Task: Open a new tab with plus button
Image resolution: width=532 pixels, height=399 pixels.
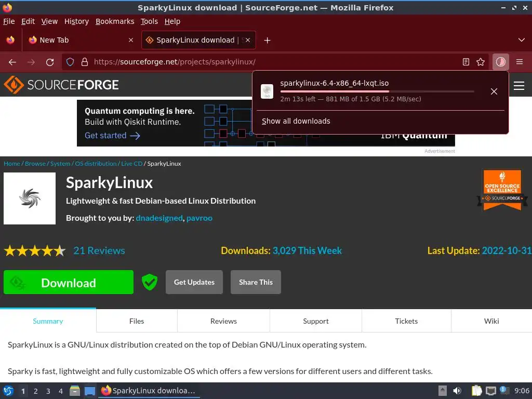Action: (268, 41)
